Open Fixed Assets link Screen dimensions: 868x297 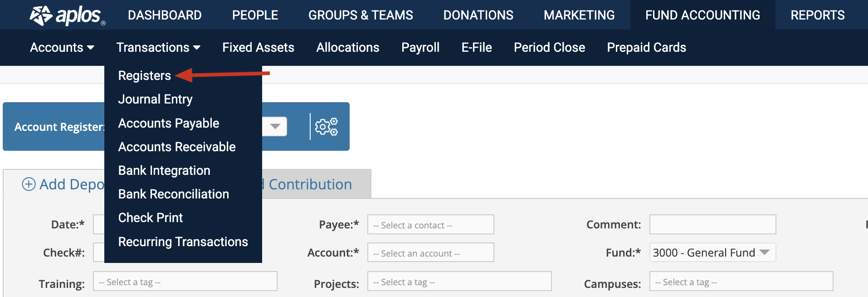[258, 48]
